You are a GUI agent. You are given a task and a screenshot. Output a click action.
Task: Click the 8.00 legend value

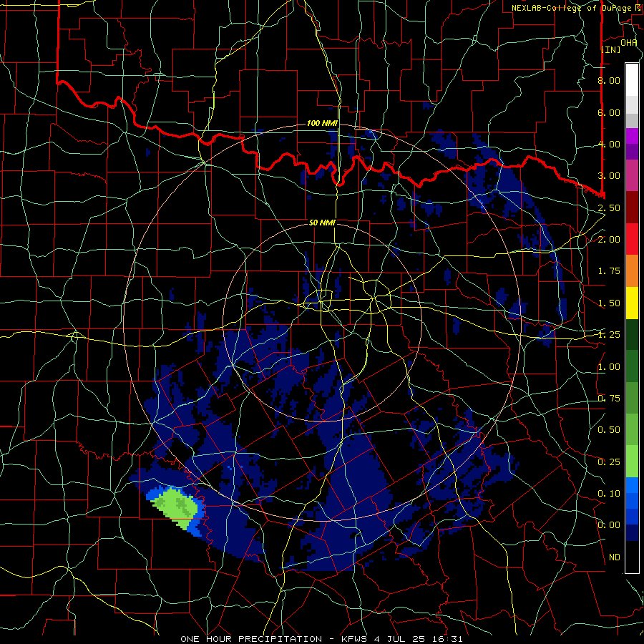609,80
